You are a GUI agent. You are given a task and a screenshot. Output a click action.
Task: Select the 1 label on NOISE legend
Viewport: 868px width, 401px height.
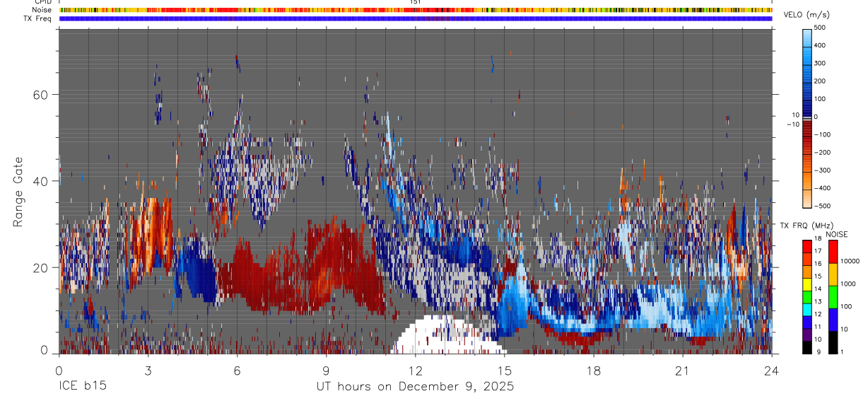[841, 351]
